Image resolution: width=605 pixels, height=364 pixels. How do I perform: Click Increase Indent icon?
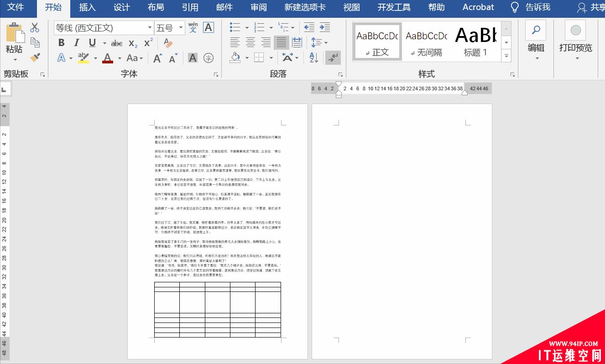[x=325, y=27]
